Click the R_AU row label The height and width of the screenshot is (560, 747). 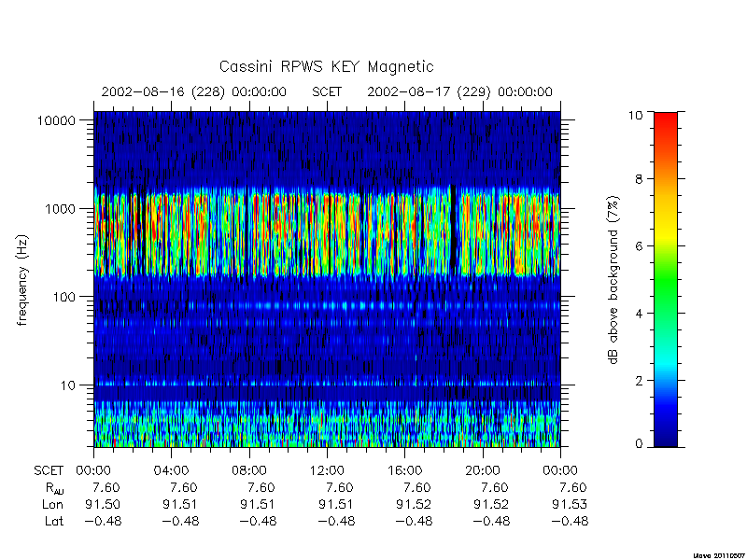(54, 488)
